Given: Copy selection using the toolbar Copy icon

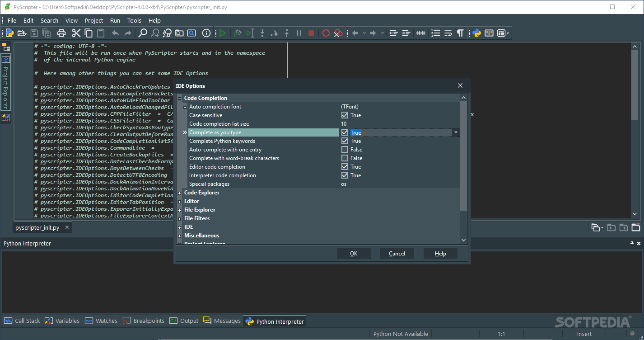Looking at the screenshot, I should (x=89, y=33).
